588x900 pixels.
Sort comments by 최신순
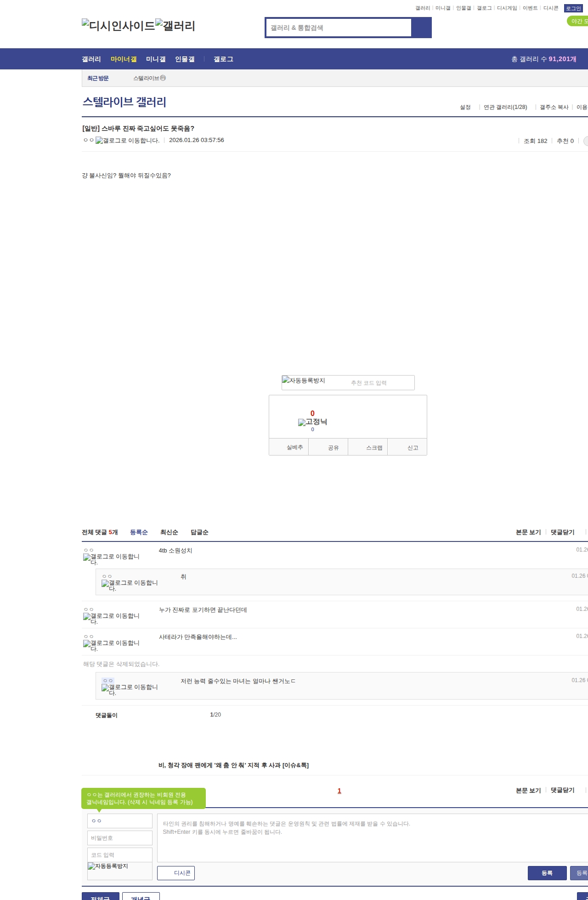point(169,532)
